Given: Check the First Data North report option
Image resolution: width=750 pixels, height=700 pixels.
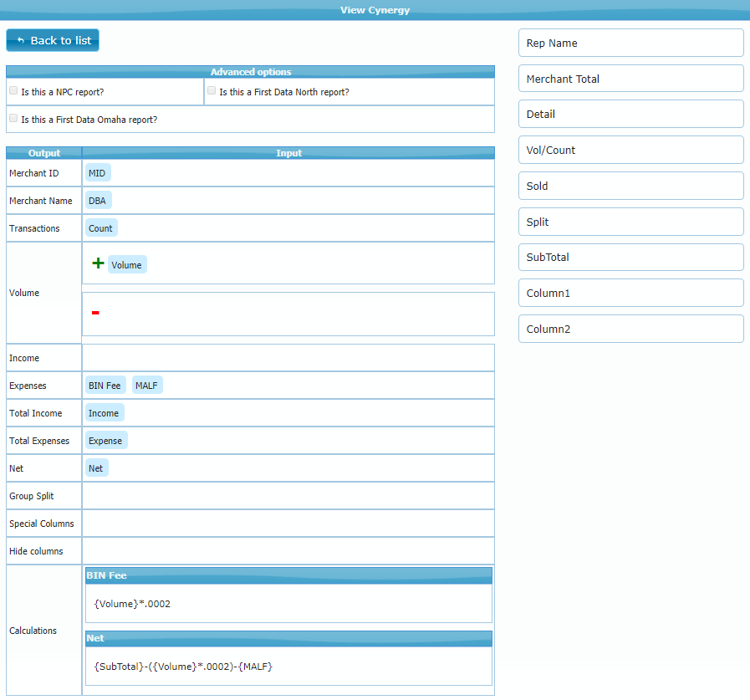Looking at the screenshot, I should (x=212, y=90).
